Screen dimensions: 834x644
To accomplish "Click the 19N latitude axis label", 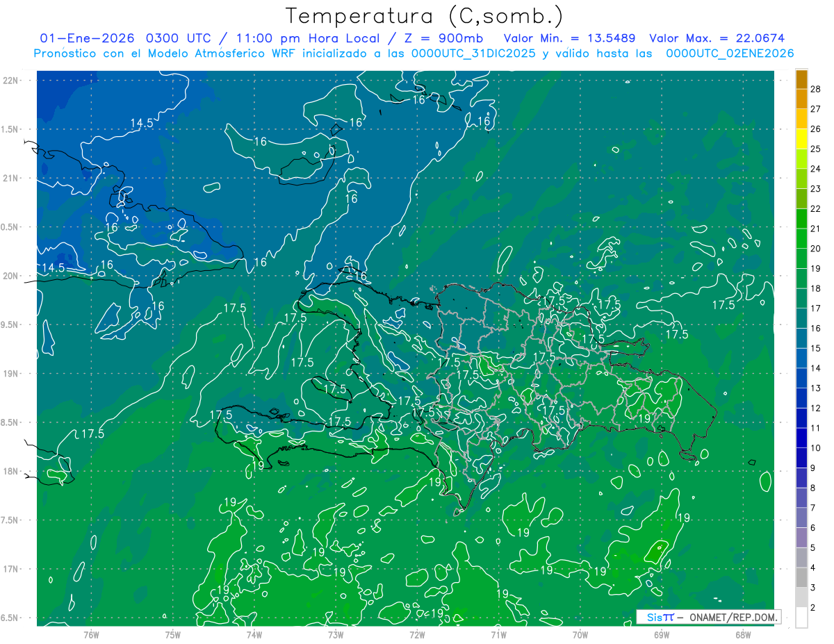I will (10, 374).
